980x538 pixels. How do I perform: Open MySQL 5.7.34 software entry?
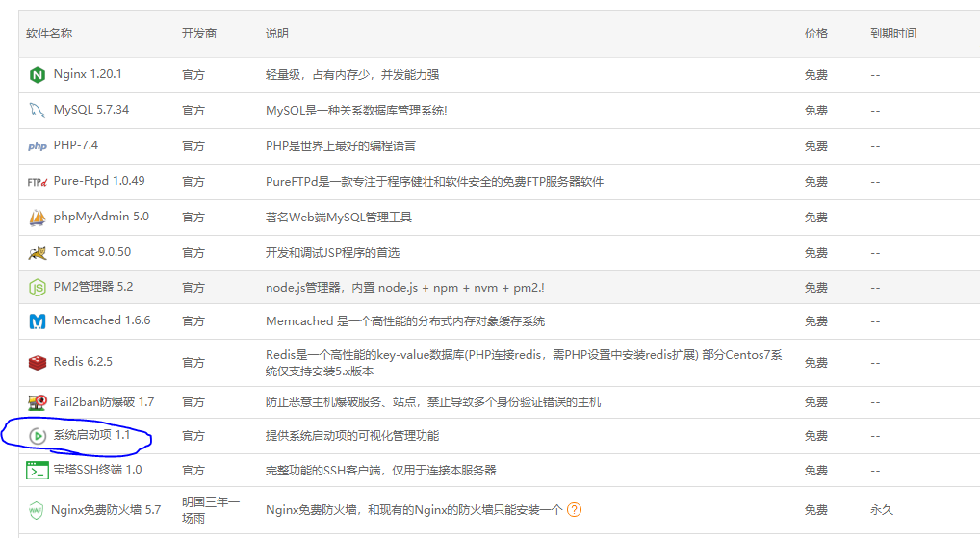pos(91,110)
